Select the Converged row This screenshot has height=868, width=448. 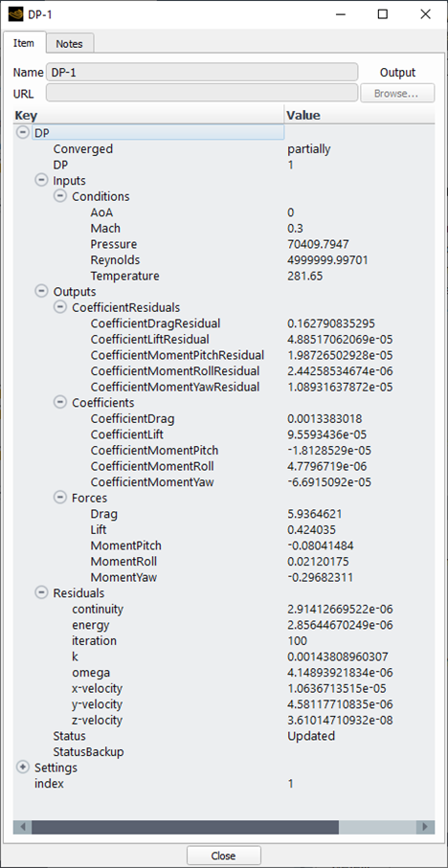click(224, 149)
